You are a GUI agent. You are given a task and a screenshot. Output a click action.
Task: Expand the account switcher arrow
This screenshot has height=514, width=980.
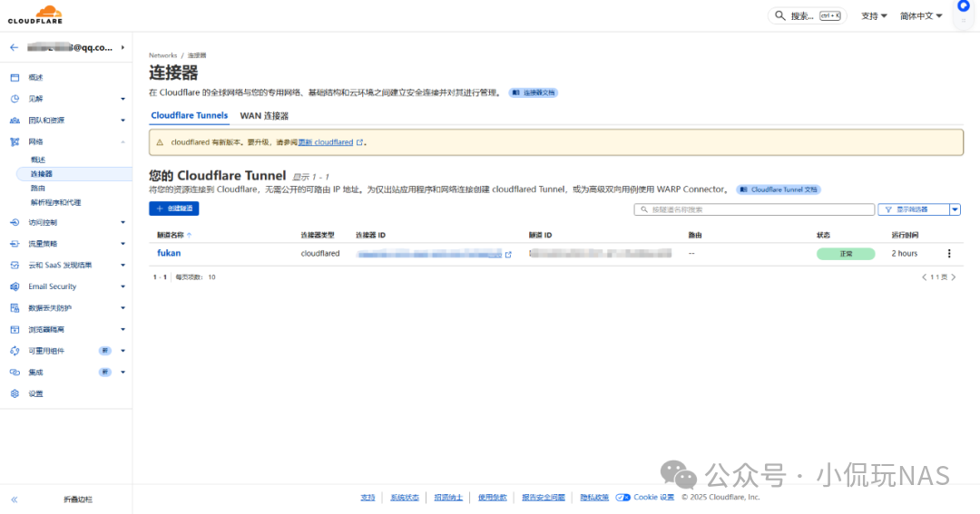coord(122,47)
